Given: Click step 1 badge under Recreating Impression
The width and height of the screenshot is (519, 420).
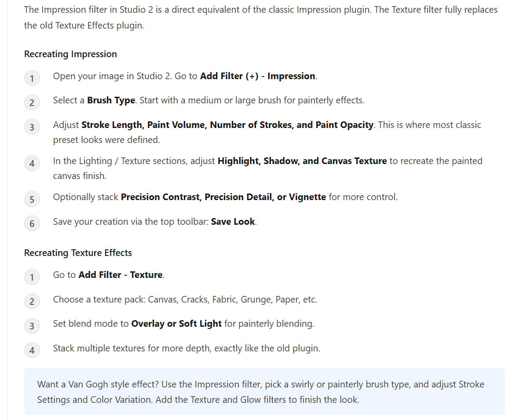Looking at the screenshot, I should pos(32,78).
